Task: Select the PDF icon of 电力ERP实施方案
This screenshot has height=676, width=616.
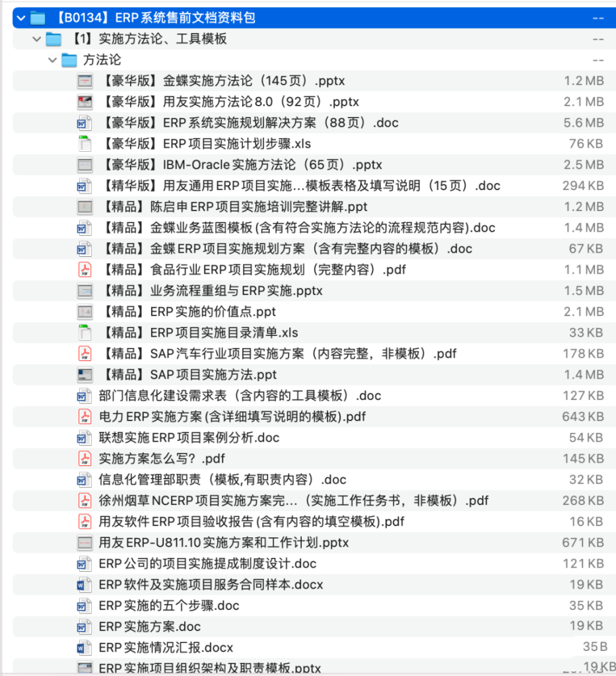Action: pos(85,417)
